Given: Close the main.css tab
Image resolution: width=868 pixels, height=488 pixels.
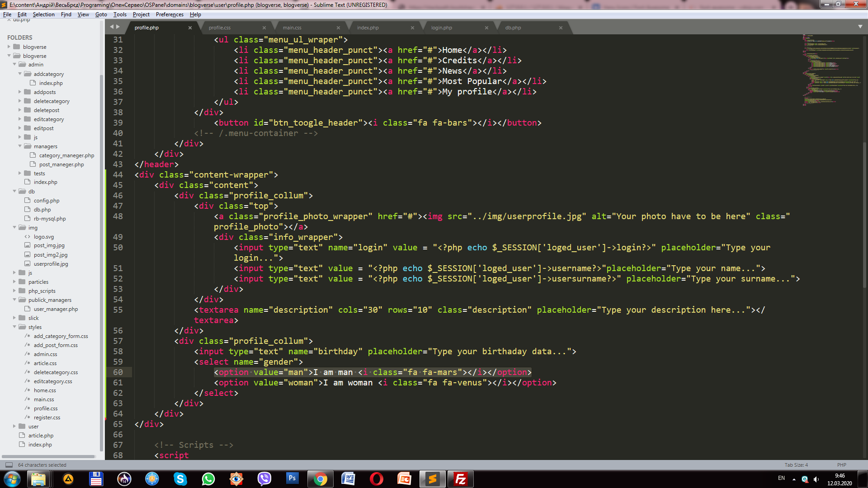Looking at the screenshot, I should (x=338, y=28).
